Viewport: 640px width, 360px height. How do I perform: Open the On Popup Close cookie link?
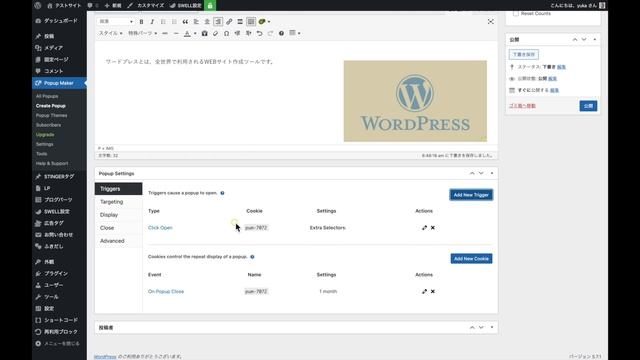click(x=166, y=291)
